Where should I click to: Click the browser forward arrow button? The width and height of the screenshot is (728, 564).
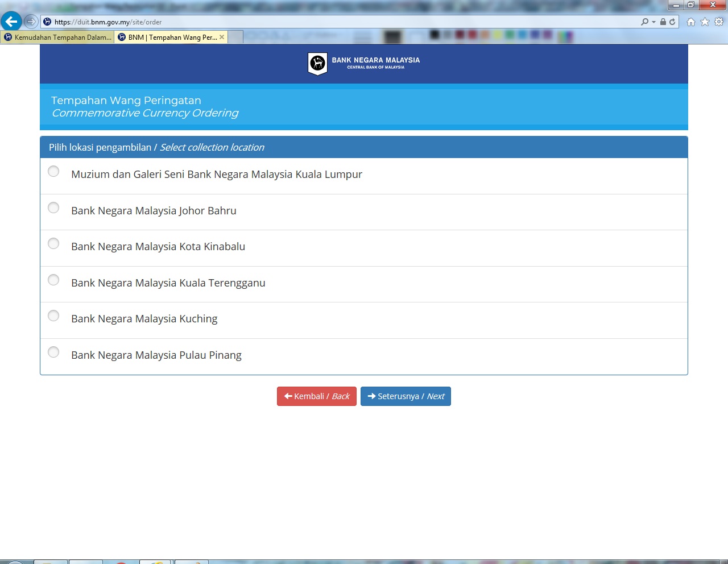(31, 22)
